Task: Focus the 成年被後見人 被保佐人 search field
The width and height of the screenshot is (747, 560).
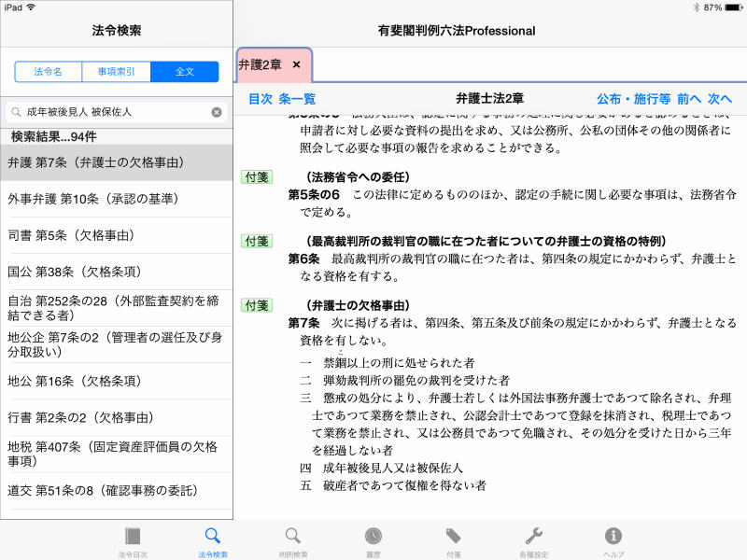Action: (116, 112)
